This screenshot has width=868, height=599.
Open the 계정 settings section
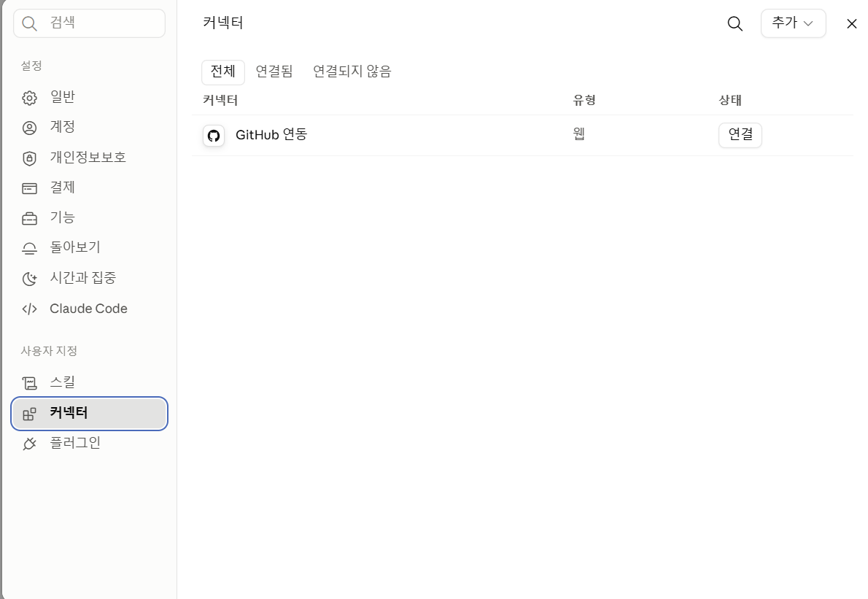pyautogui.click(x=89, y=128)
